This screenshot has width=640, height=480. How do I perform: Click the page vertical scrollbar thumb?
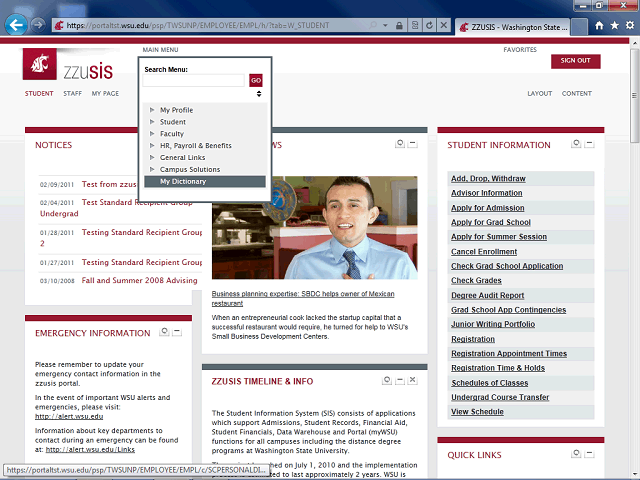tap(635, 96)
